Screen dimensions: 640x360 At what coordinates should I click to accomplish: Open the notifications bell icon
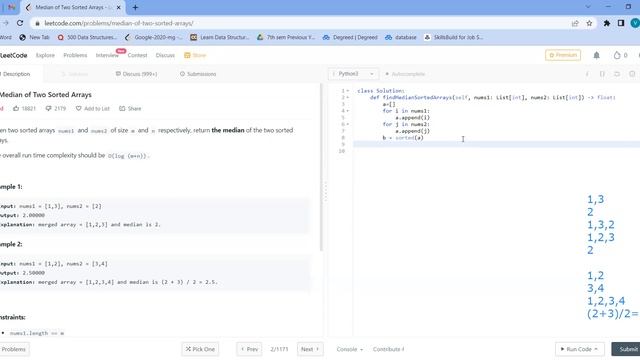[x=596, y=55]
